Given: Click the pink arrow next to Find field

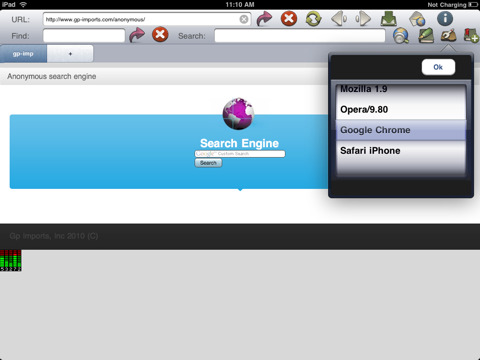Looking at the screenshot, I should (137, 35).
